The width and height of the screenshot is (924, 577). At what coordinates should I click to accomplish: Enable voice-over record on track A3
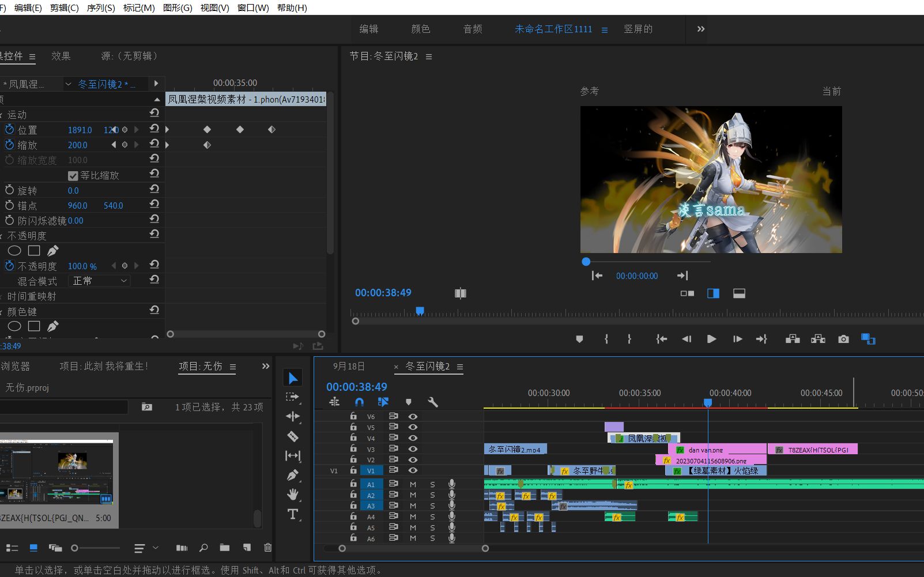coord(452,506)
